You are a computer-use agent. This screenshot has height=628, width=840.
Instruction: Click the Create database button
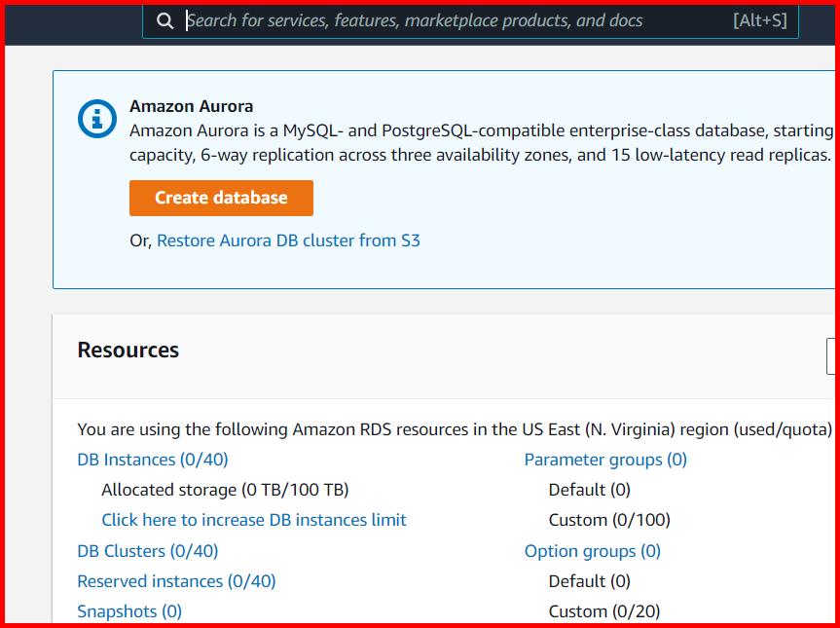coord(221,198)
